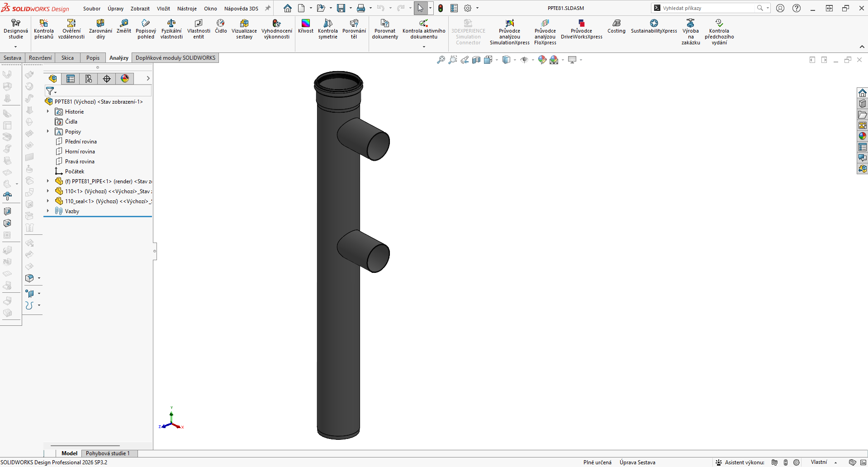Open the Úpravy menu

[x=115, y=9]
